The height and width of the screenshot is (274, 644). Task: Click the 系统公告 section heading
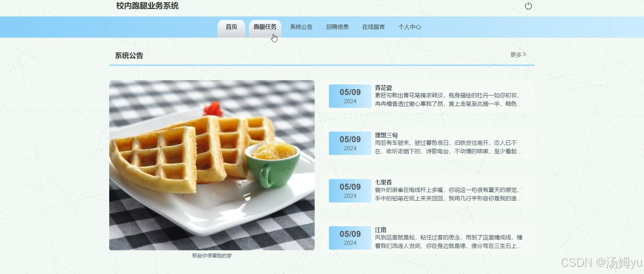point(129,55)
